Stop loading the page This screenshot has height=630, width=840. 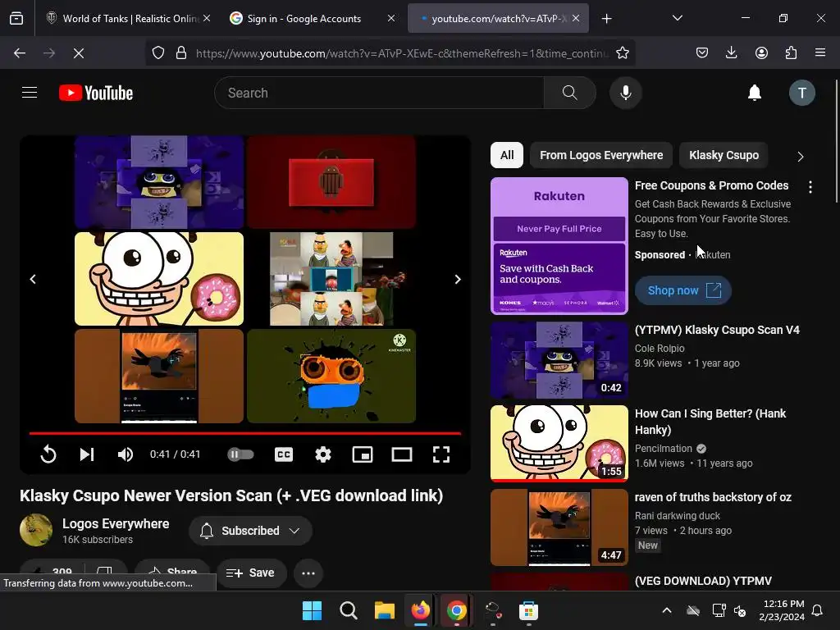(x=79, y=53)
